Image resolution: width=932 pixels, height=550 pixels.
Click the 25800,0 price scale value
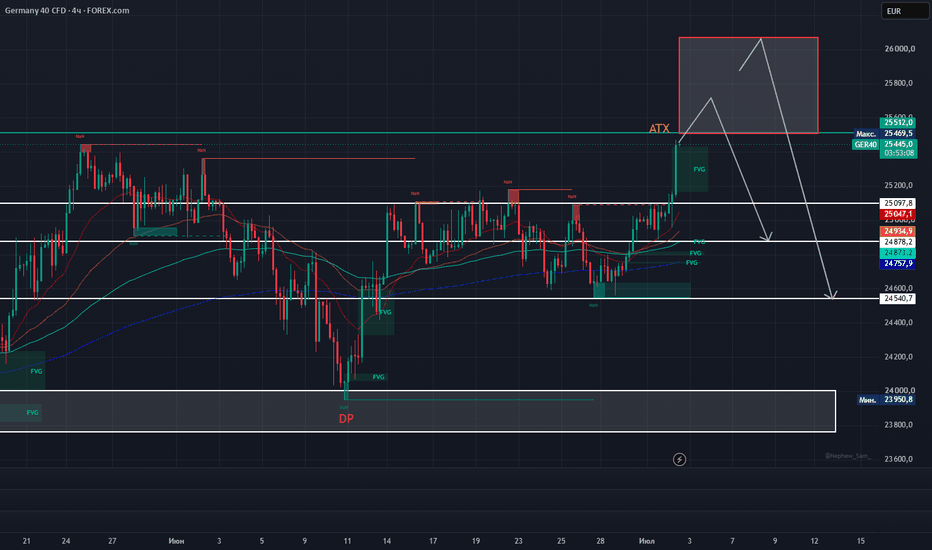898,83
